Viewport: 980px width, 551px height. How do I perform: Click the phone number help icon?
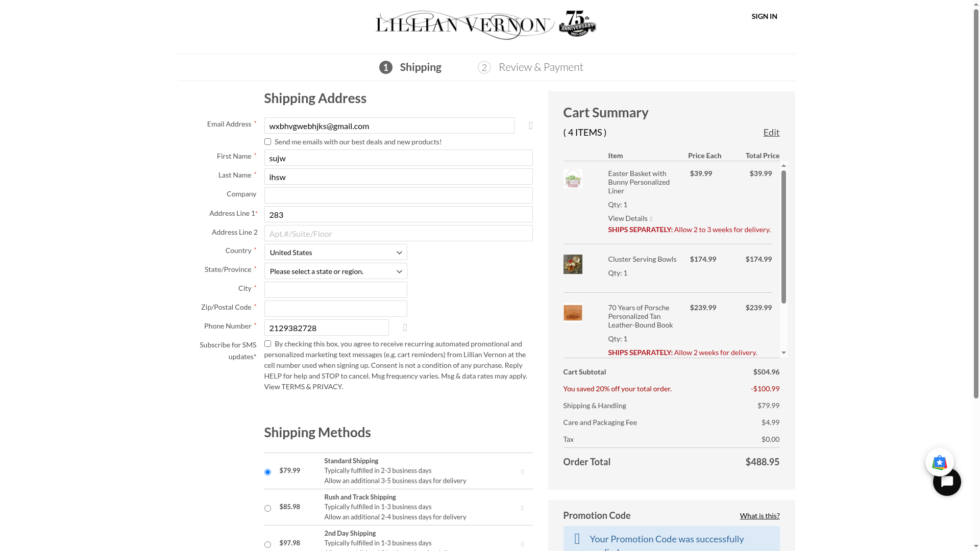[405, 328]
